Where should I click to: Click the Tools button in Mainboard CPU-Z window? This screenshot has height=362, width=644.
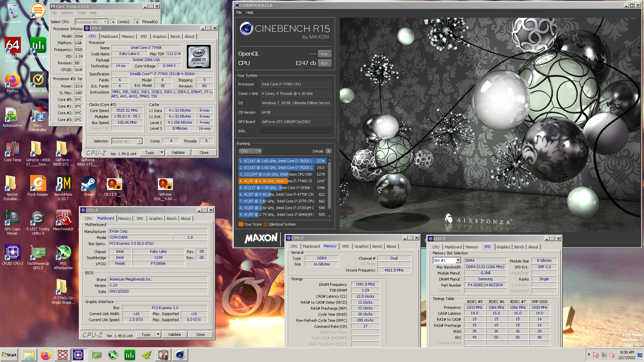pos(146,335)
